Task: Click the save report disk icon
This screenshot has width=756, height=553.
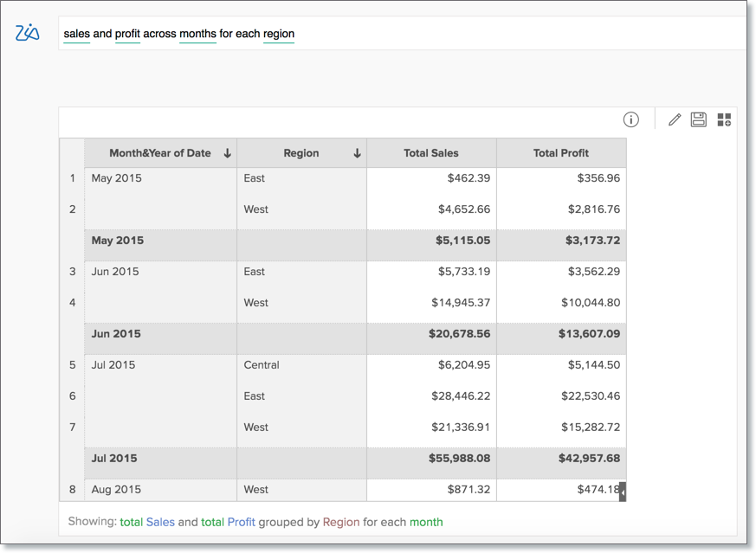Action: click(x=698, y=119)
